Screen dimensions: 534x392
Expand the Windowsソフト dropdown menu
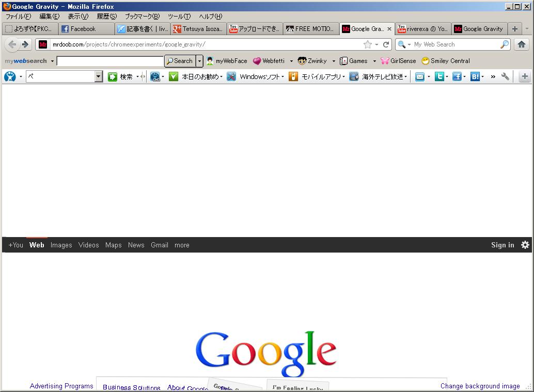coord(282,76)
